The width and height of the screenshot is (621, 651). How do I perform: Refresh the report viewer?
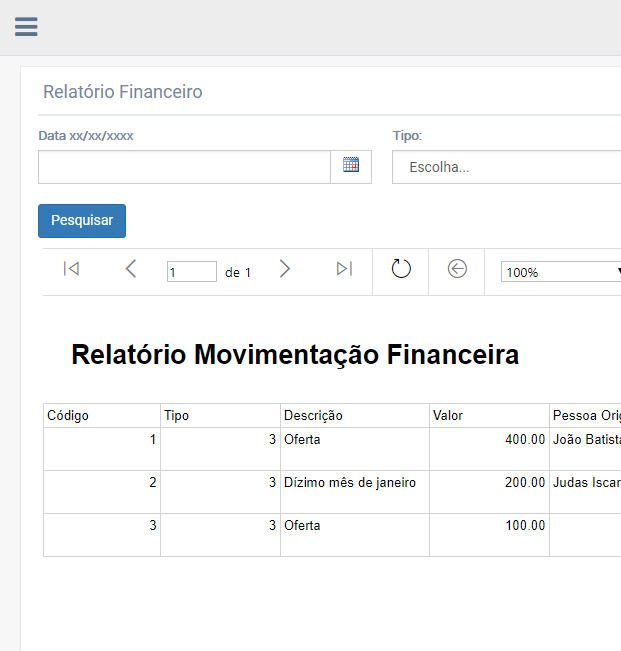[x=401, y=269]
